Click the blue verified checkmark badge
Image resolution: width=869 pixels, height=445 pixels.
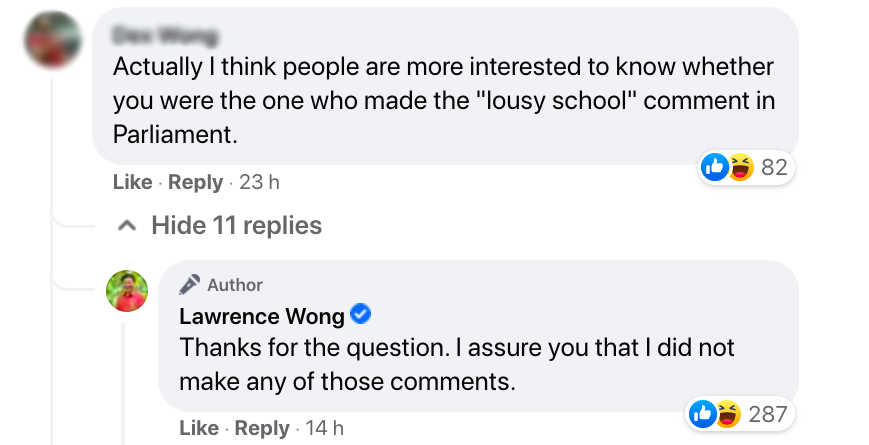click(362, 316)
